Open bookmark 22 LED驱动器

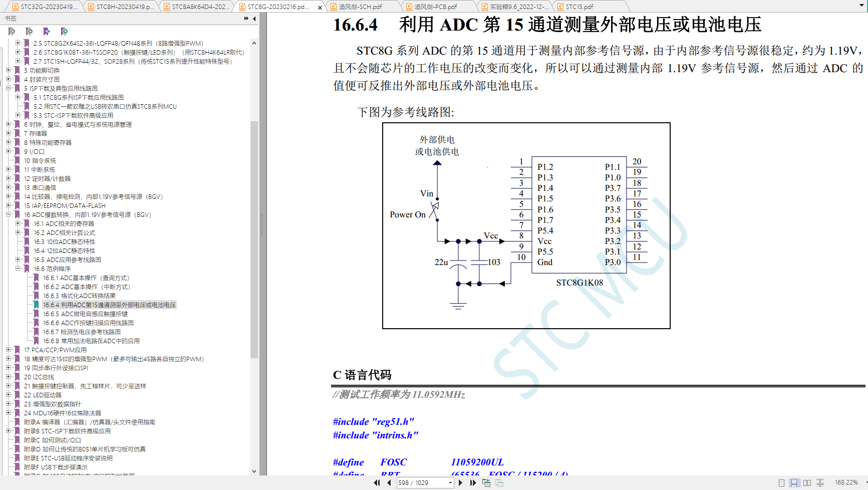43,395
